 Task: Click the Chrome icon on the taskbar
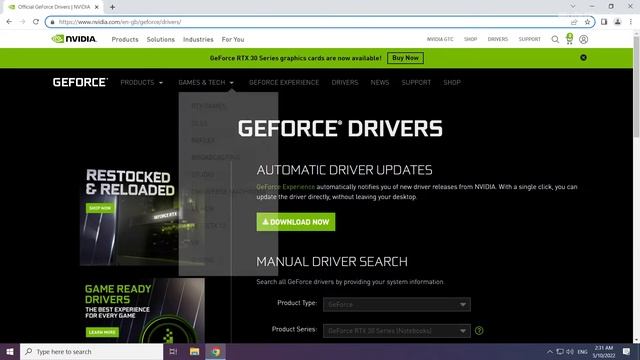click(x=216, y=351)
